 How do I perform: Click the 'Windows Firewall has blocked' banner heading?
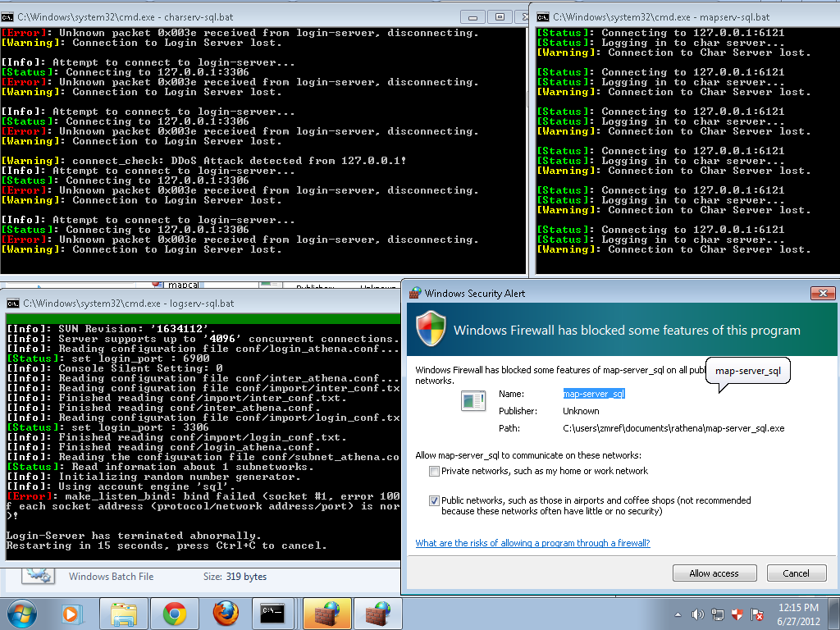point(627,330)
